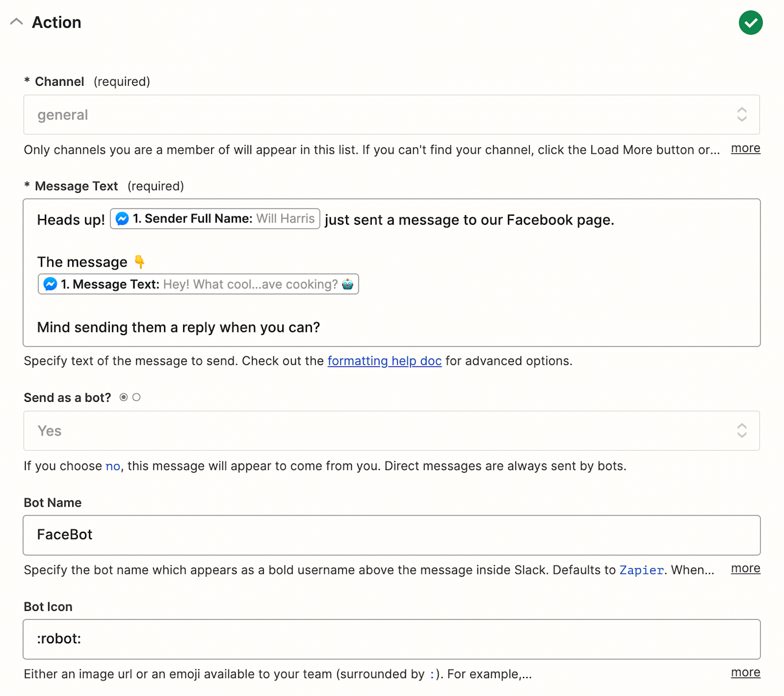This screenshot has height=696, width=784.
Task: Click the Send as bot up-down arrows
Action: click(741, 431)
